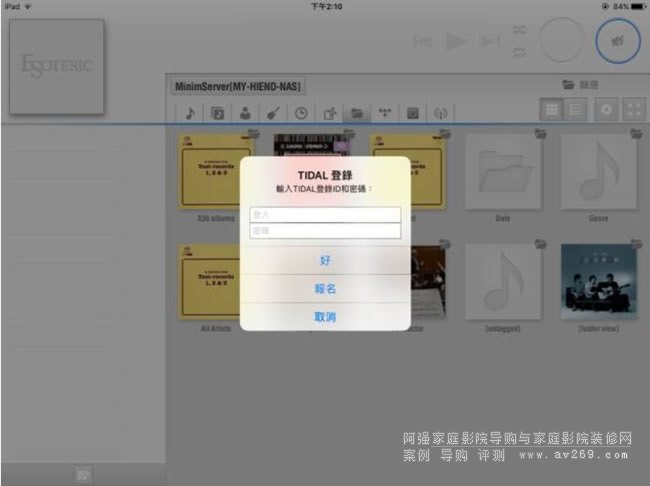The width and height of the screenshot is (650, 486).
Task: Tap 報名 (Sign up) in the TIDAL dialog
Action: [x=325, y=288]
